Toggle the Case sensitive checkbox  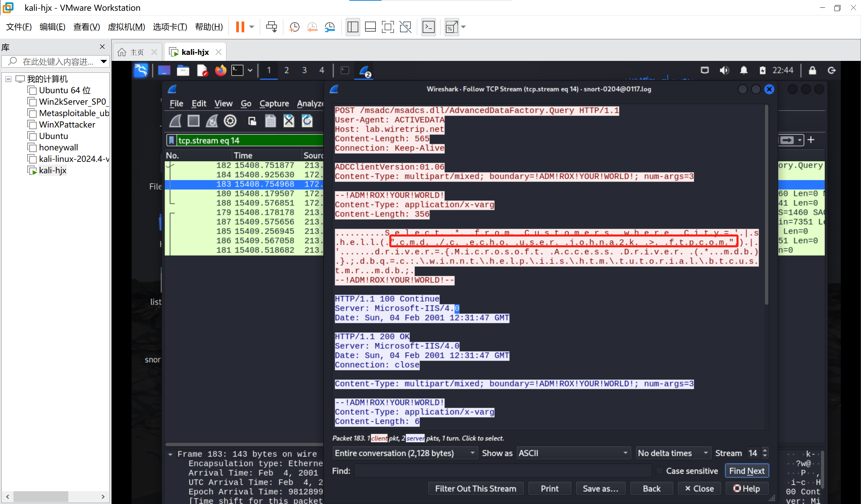(x=660, y=470)
